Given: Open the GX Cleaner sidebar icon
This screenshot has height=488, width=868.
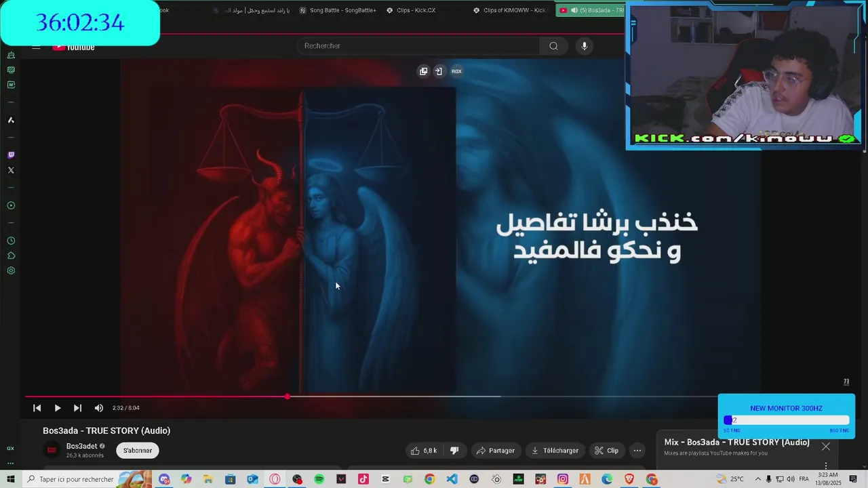Looking at the screenshot, I should (11, 55).
